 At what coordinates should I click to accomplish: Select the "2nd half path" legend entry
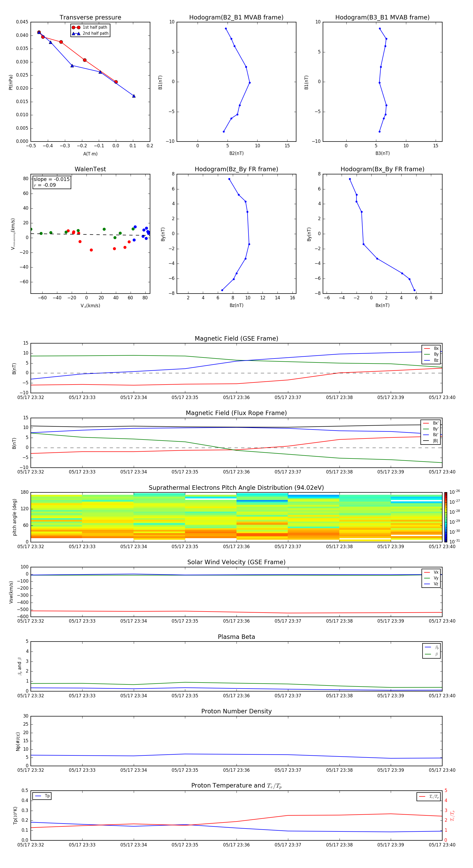(x=90, y=33)
